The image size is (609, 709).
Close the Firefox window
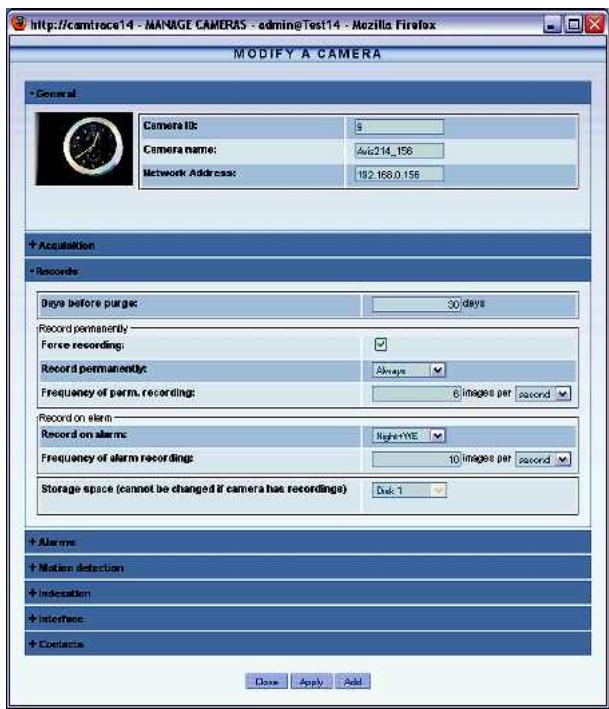(595, 24)
